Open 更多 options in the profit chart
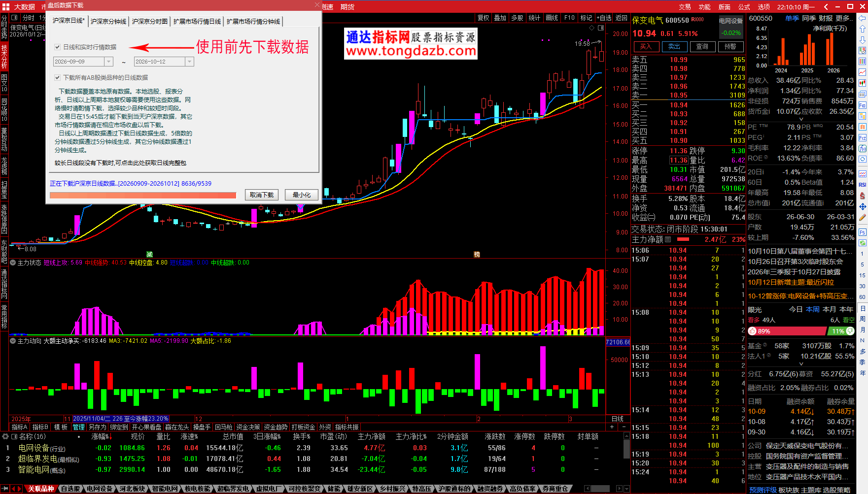Image resolution: width=868 pixels, height=494 pixels. point(845,18)
